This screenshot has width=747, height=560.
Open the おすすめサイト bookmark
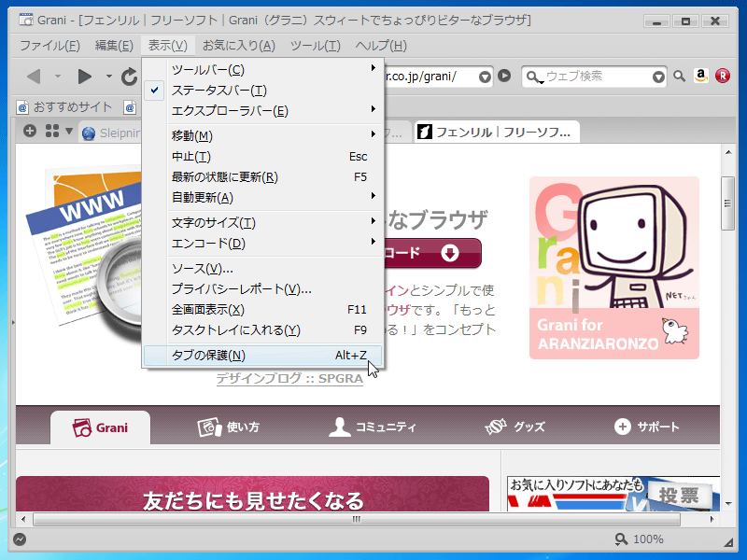pyautogui.click(x=64, y=107)
